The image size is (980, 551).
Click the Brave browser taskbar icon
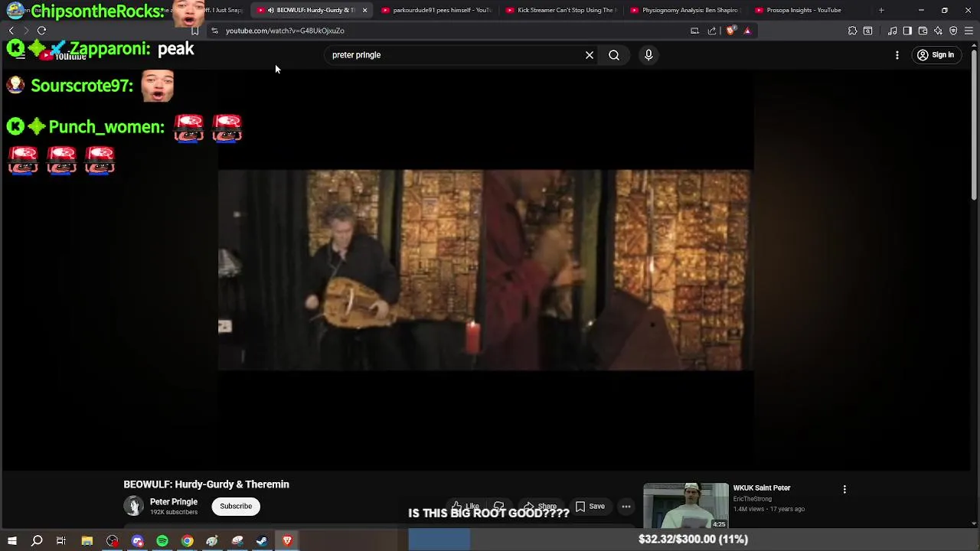pyautogui.click(x=287, y=541)
